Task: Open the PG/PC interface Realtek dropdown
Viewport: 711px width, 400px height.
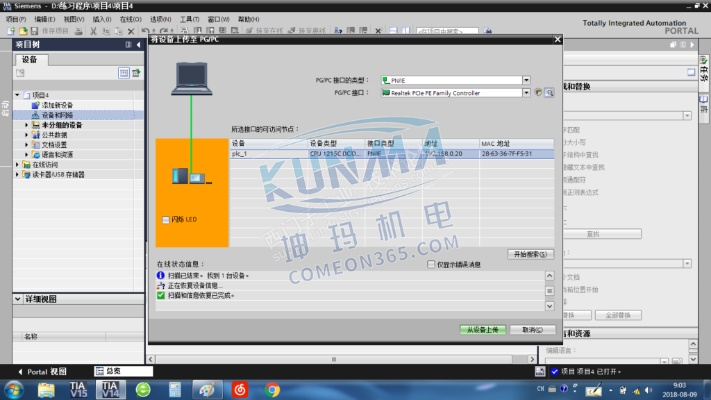Action: pyautogui.click(x=526, y=93)
